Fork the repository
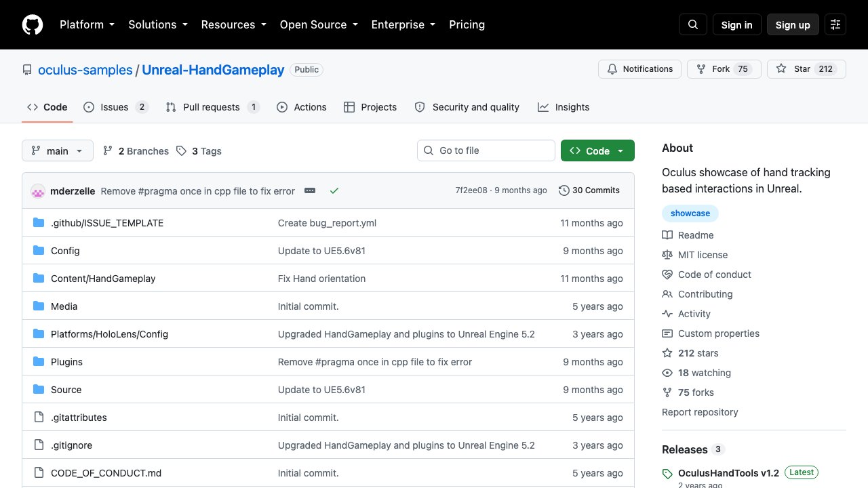 (724, 69)
